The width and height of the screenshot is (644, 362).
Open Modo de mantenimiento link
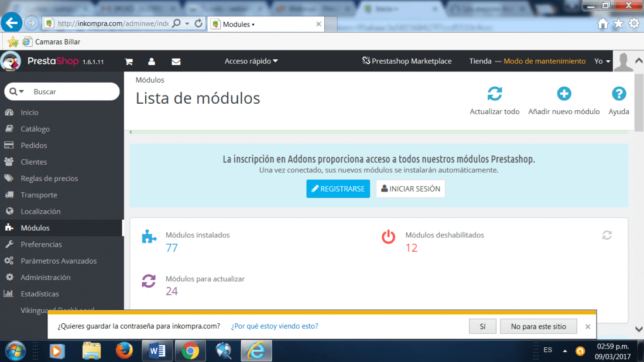point(544,62)
